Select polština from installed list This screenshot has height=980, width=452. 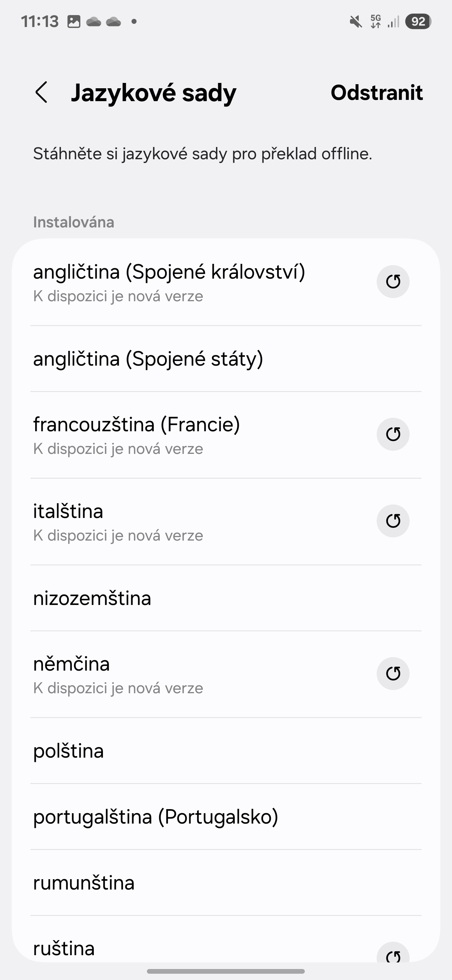coord(68,751)
